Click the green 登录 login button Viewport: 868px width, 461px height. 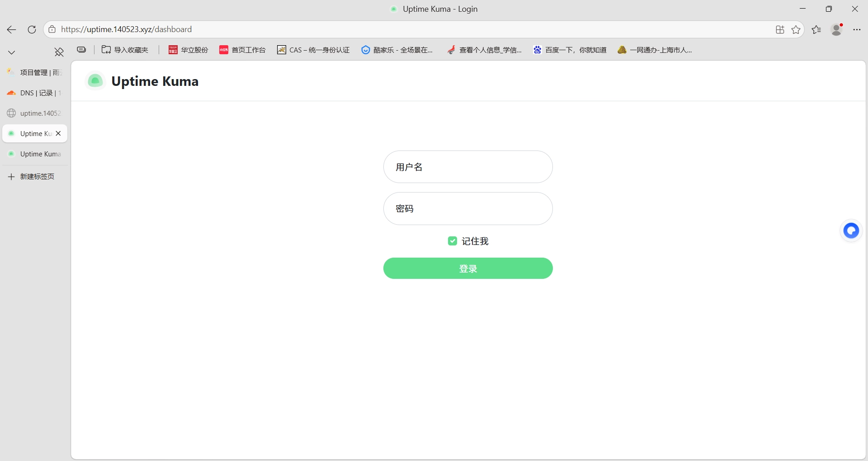(468, 268)
